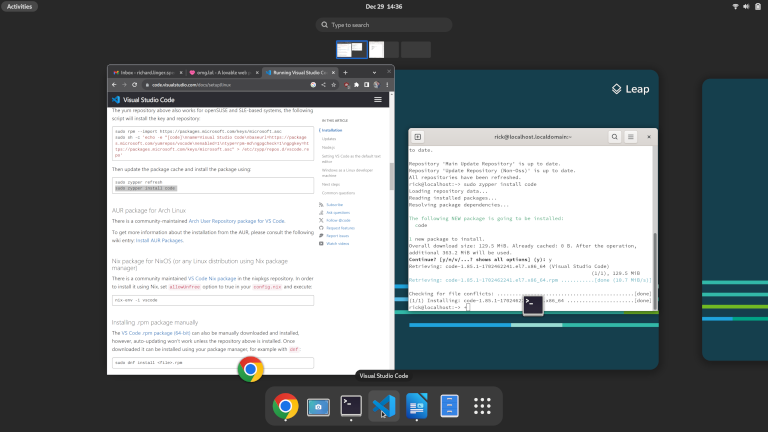Toggle Chrome side panel
768x432 pixels.
click(x=366, y=85)
